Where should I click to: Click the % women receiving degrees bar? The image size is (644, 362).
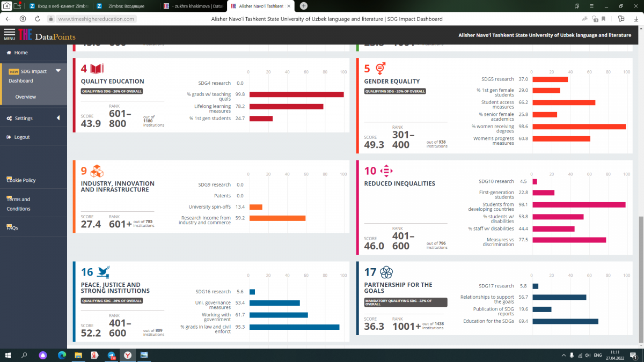coord(579,127)
